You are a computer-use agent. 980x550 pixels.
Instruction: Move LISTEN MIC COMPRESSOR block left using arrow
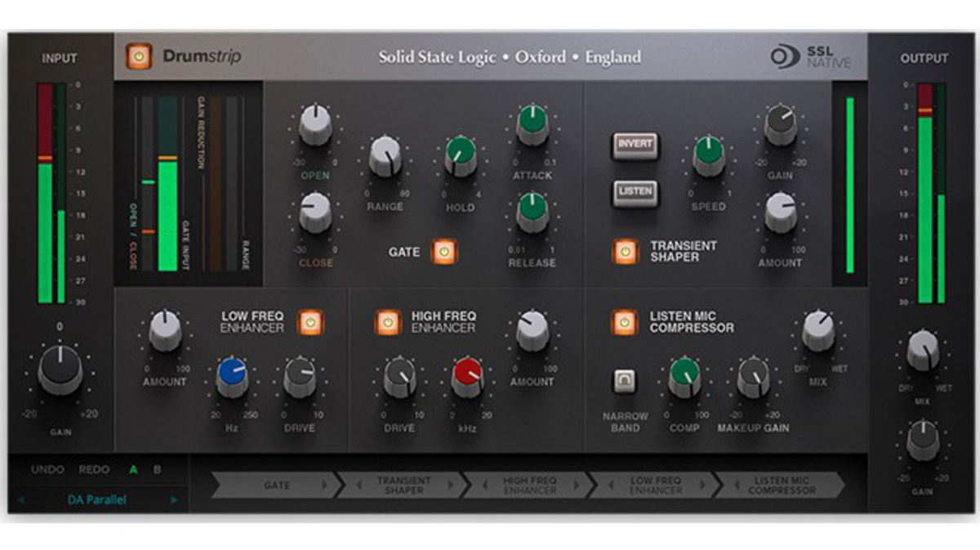pyautogui.click(x=738, y=485)
